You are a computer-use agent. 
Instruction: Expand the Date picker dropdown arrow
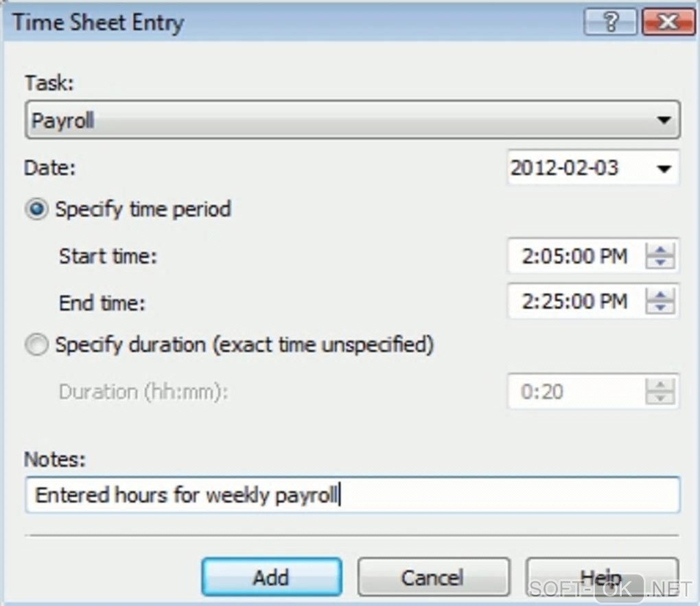point(663,168)
